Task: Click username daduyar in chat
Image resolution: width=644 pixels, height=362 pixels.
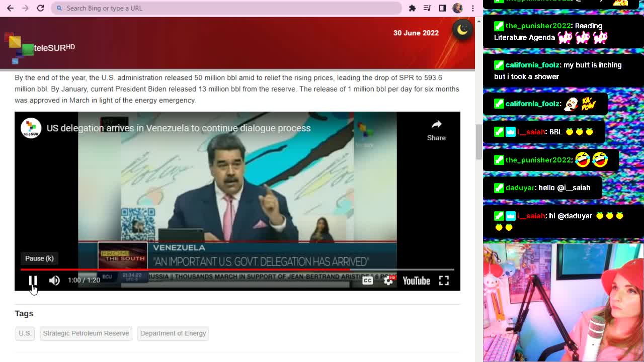Action: click(520, 188)
